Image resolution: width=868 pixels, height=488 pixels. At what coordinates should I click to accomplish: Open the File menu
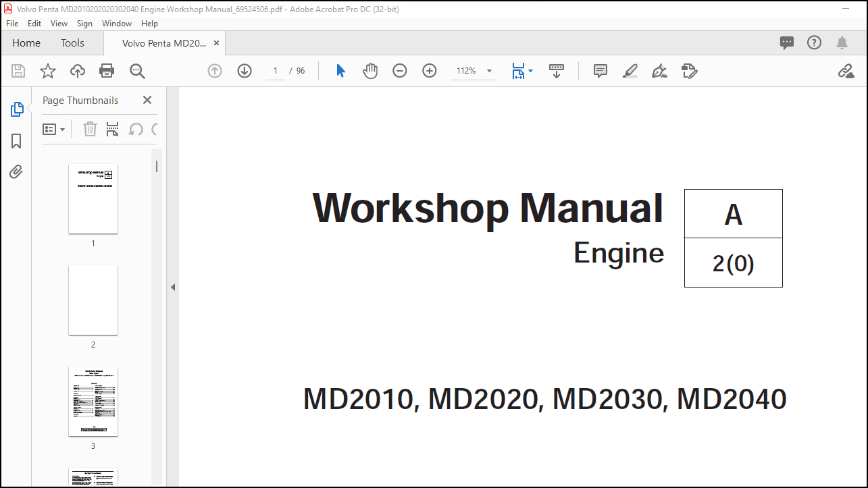(12, 23)
